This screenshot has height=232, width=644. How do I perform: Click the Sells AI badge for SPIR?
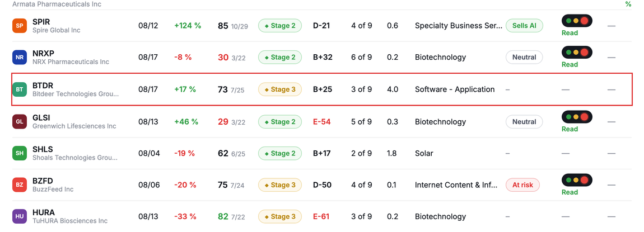tap(525, 25)
